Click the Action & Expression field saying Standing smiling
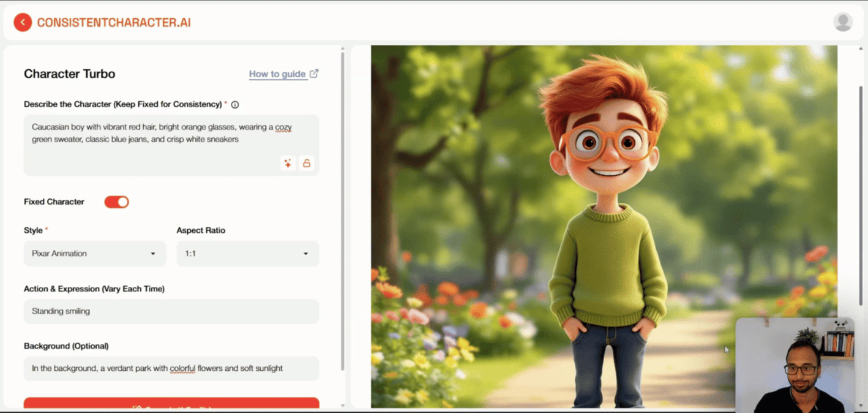868x413 pixels. [171, 311]
